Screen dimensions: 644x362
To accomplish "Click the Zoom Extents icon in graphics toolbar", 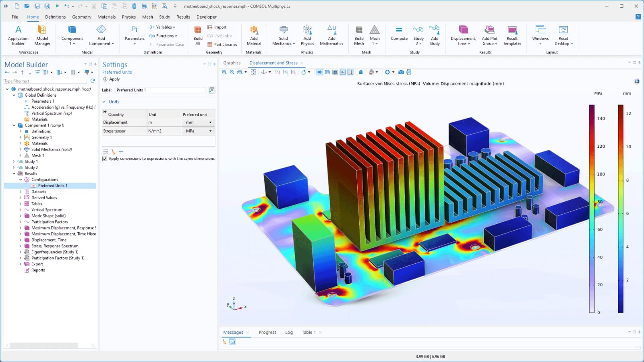I will click(253, 72).
